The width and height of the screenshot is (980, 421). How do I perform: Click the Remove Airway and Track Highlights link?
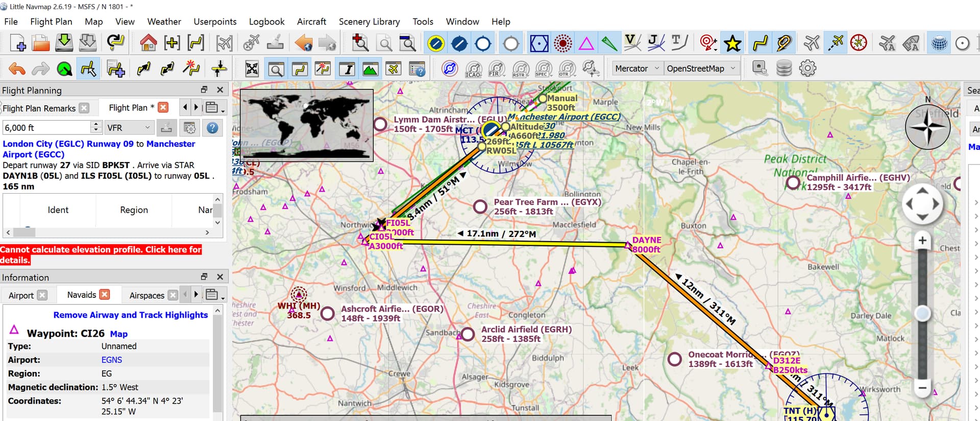coord(130,315)
